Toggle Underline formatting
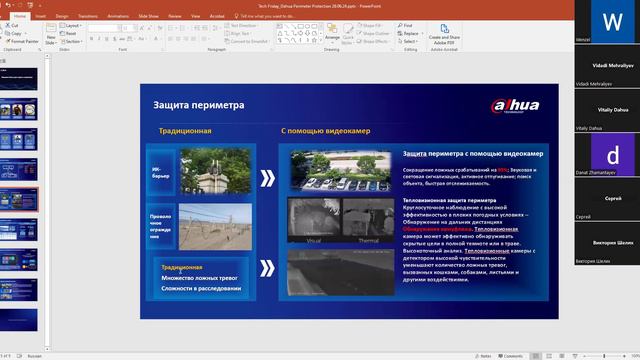640x360 pixels. (107, 39)
